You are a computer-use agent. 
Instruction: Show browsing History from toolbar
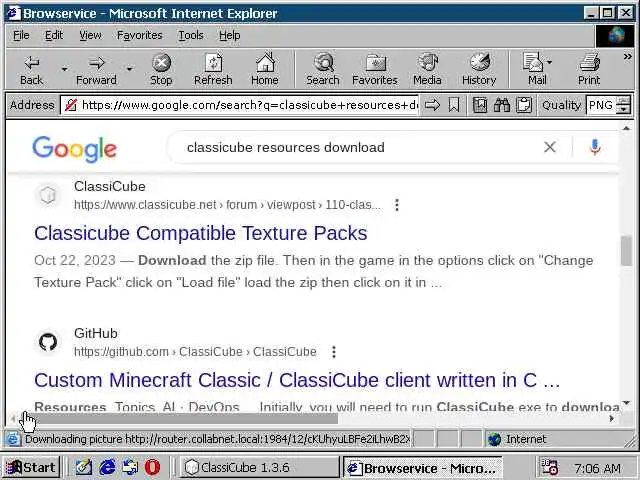pos(479,70)
